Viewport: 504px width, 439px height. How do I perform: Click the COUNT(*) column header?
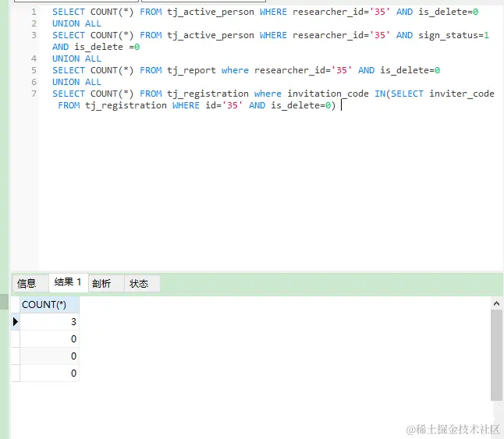(49, 304)
